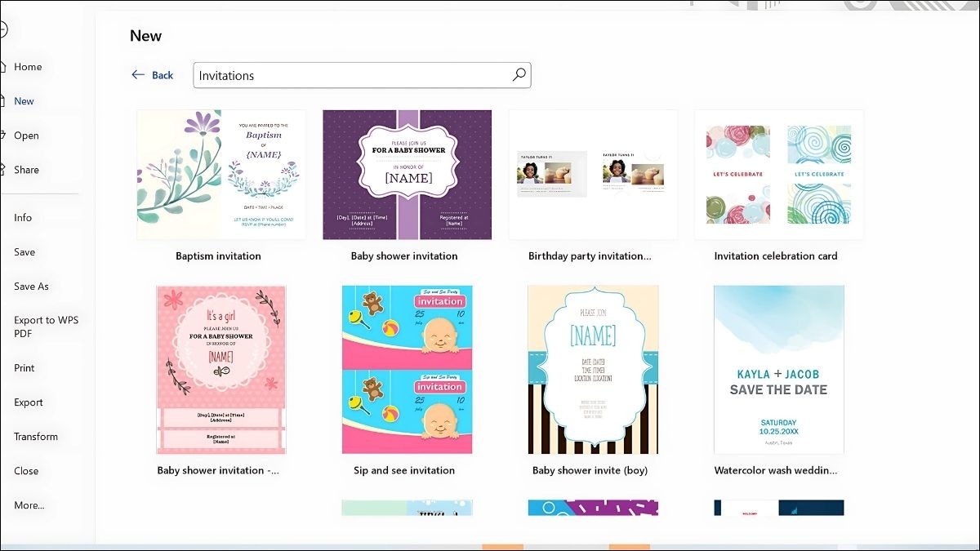Choose Open in the sidebar
The image size is (980, 551).
[26, 136]
